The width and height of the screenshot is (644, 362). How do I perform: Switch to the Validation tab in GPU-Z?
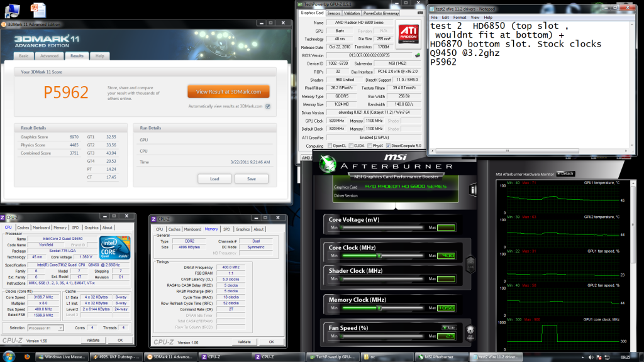(x=352, y=13)
